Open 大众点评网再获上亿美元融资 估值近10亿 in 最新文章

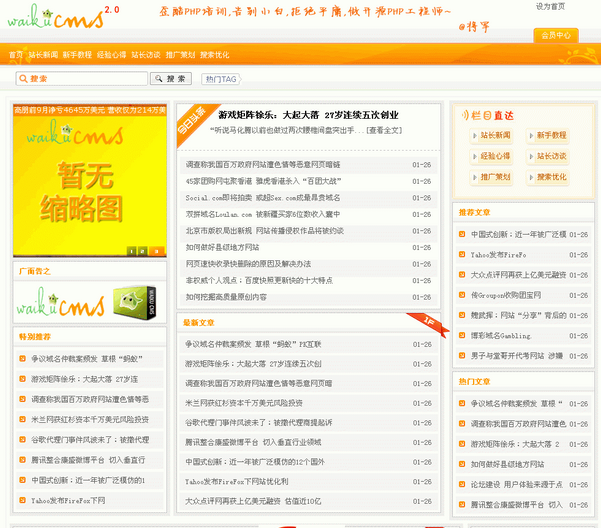253,501
